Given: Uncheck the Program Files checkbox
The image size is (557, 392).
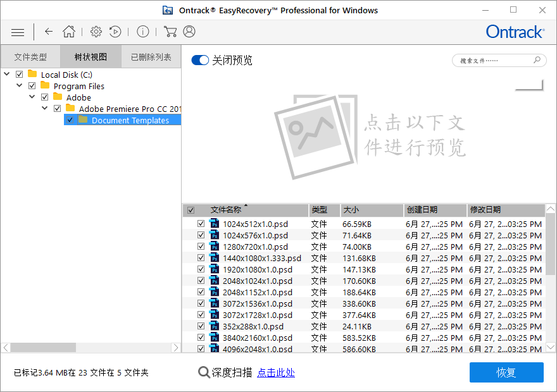Looking at the screenshot, I should 32,85.
